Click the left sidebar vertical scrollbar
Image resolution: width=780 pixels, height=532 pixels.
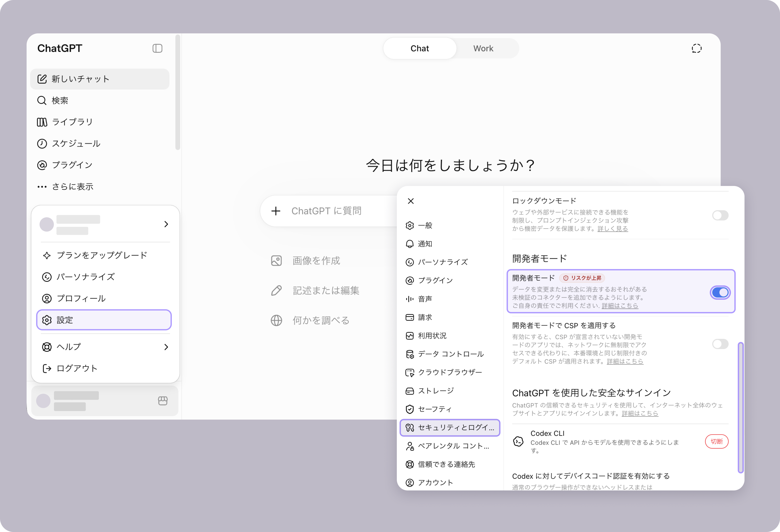178,92
